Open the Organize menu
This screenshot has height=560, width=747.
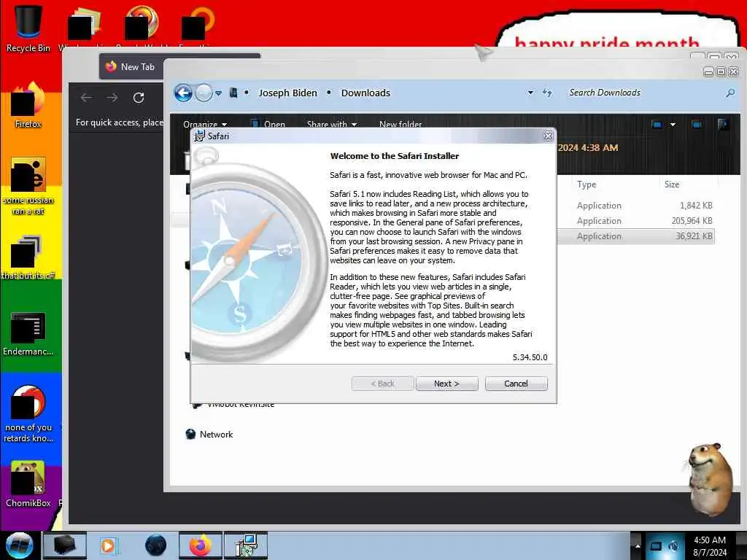[x=205, y=124]
